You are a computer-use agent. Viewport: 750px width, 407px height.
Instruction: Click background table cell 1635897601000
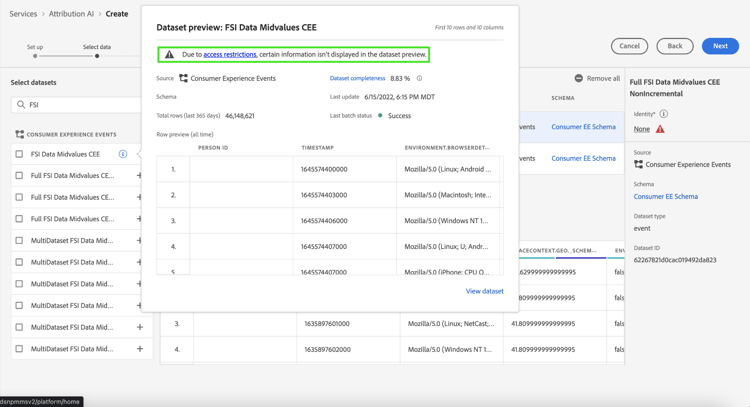pyautogui.click(x=327, y=323)
